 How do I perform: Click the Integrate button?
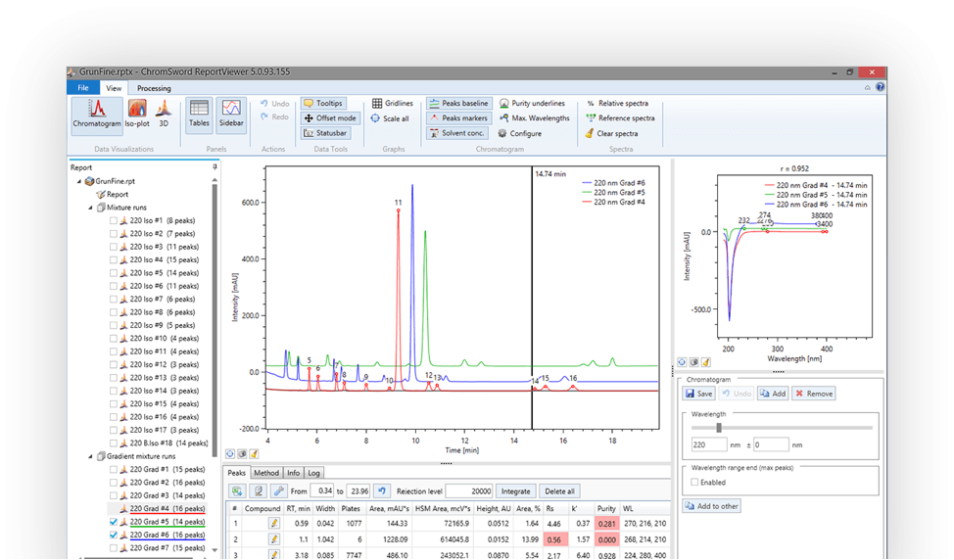click(x=516, y=490)
